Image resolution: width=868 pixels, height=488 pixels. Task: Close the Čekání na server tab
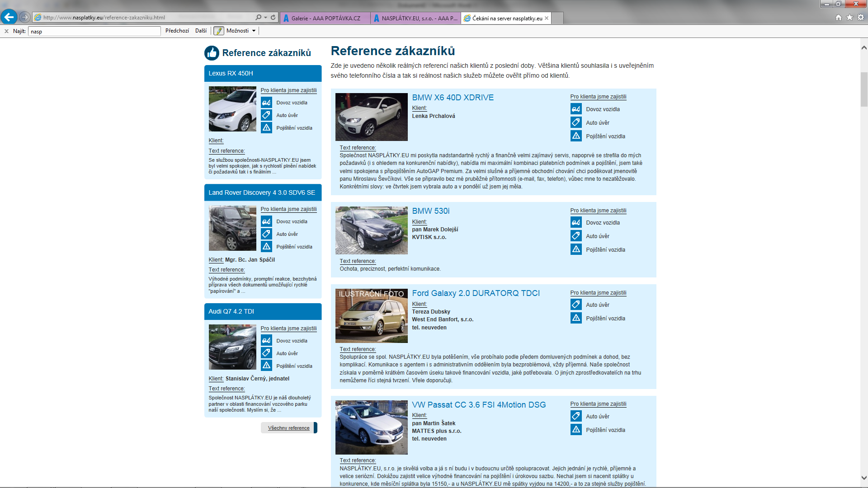[x=547, y=18]
